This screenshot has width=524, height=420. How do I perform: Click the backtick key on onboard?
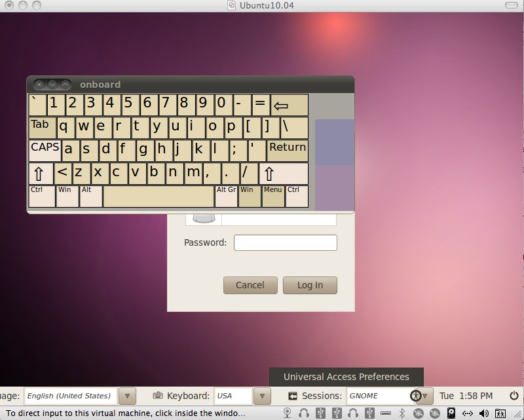37,105
